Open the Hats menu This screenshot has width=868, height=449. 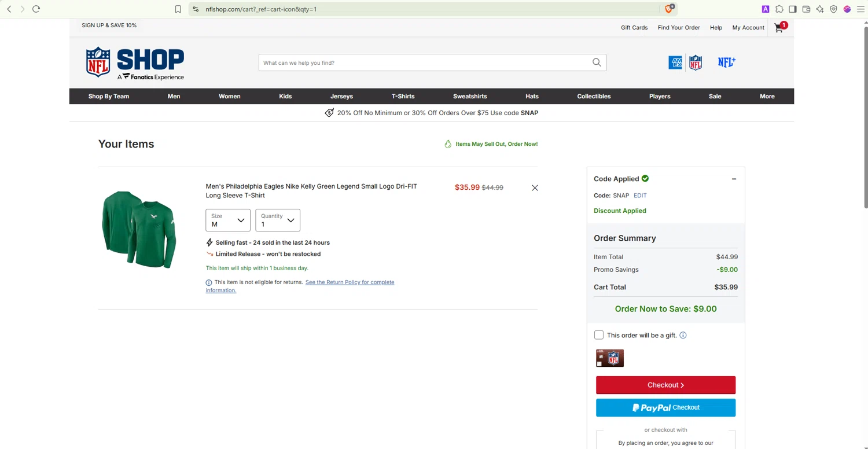pos(532,96)
